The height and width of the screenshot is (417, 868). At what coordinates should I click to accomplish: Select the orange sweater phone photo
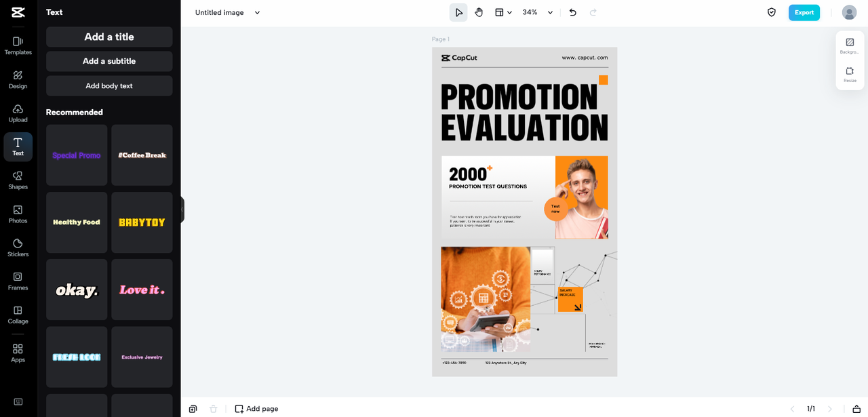click(486, 299)
